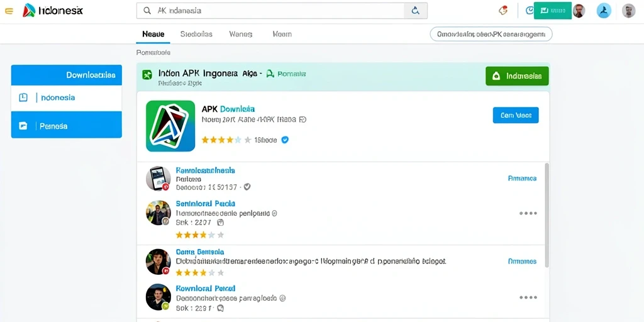Switch to the Wenes tab
Screen dimensions: 644x322
coord(241,34)
